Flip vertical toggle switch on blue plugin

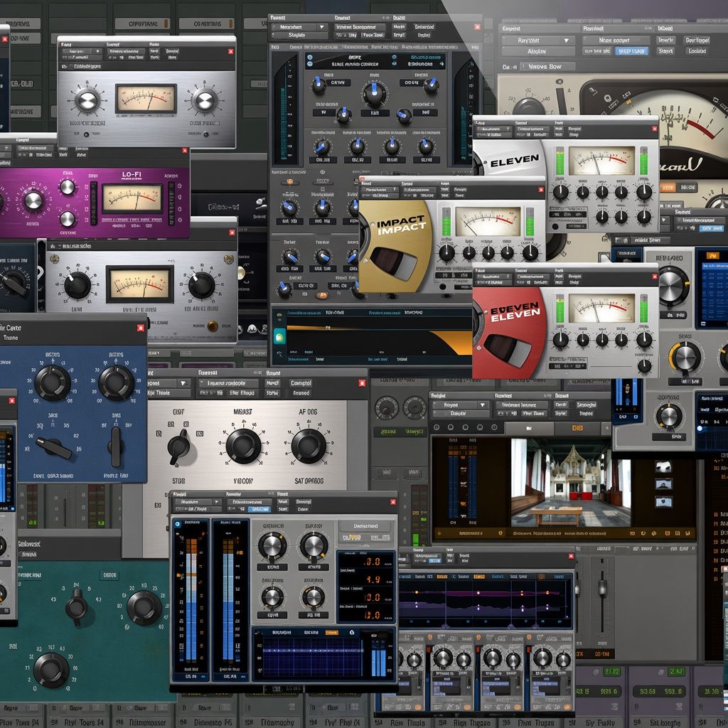[x=116, y=446]
